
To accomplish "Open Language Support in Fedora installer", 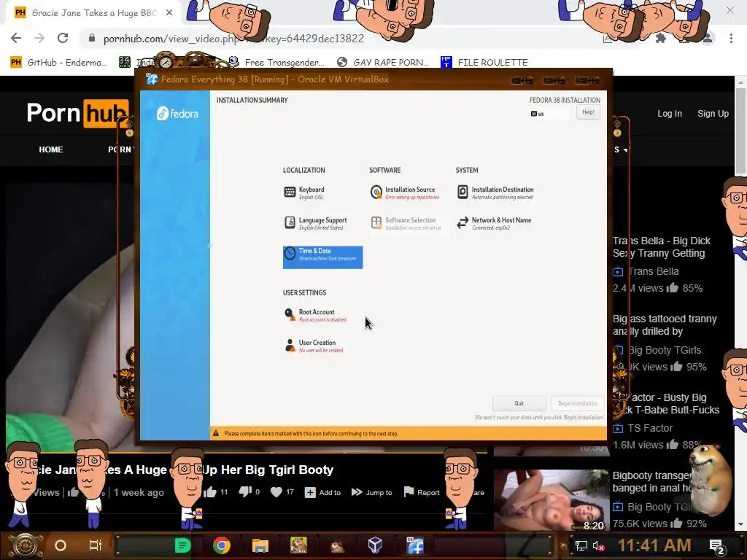I will point(315,223).
